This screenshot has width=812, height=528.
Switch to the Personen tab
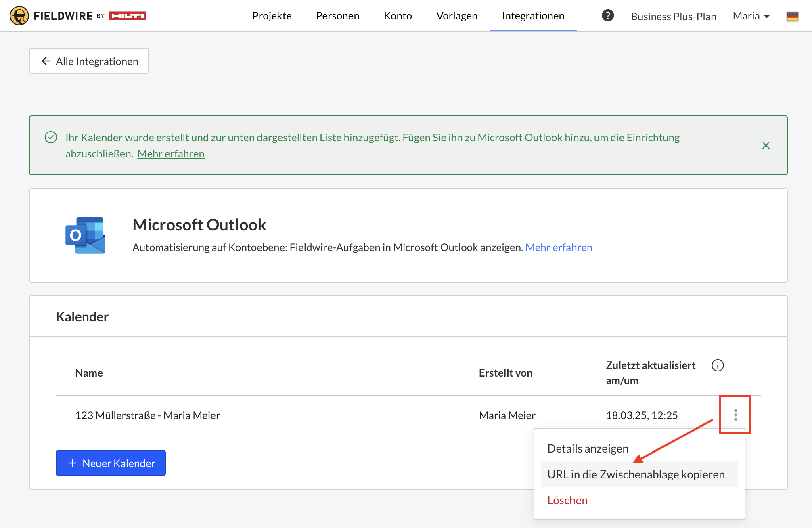337,16
